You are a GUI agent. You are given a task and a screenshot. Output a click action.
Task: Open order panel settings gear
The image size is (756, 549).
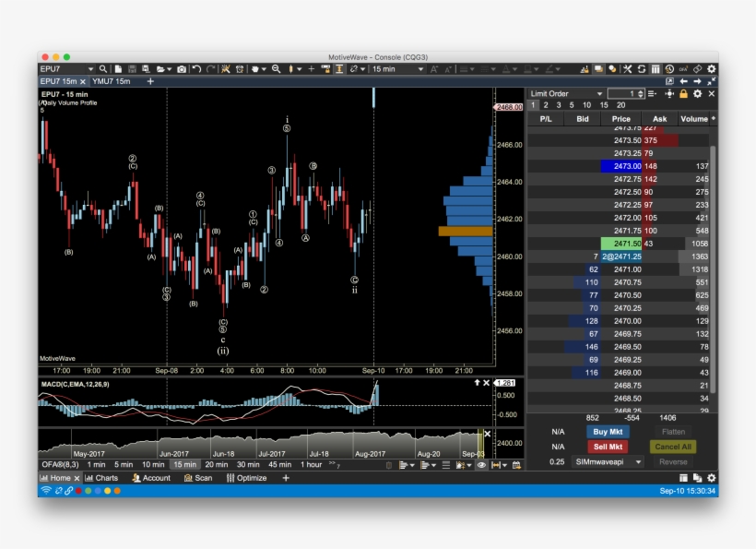click(698, 93)
